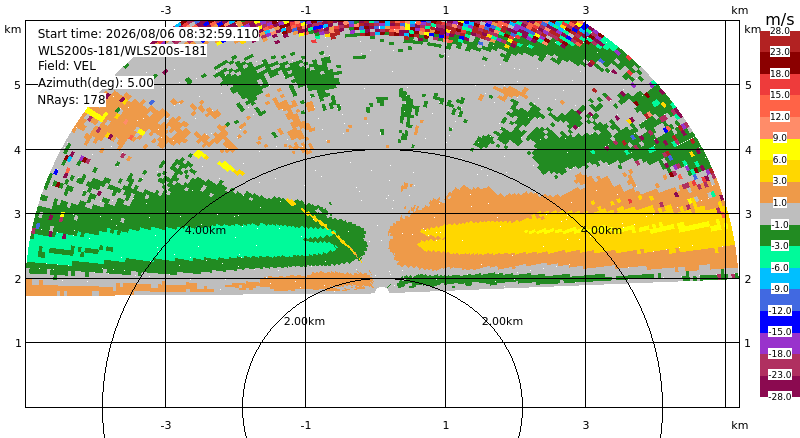The width and height of the screenshot is (800, 438).
Task: Click the WLS200s-181 instrument name label
Action: (x=122, y=51)
